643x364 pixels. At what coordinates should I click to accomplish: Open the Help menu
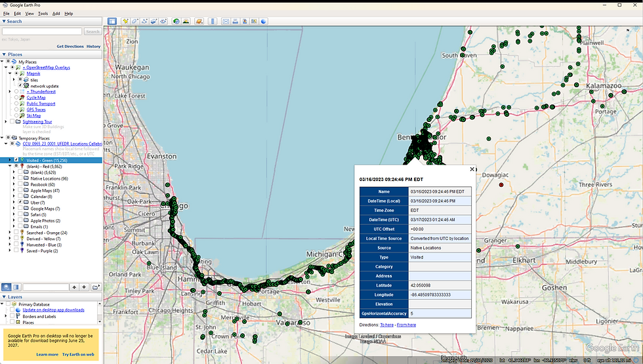68,14
